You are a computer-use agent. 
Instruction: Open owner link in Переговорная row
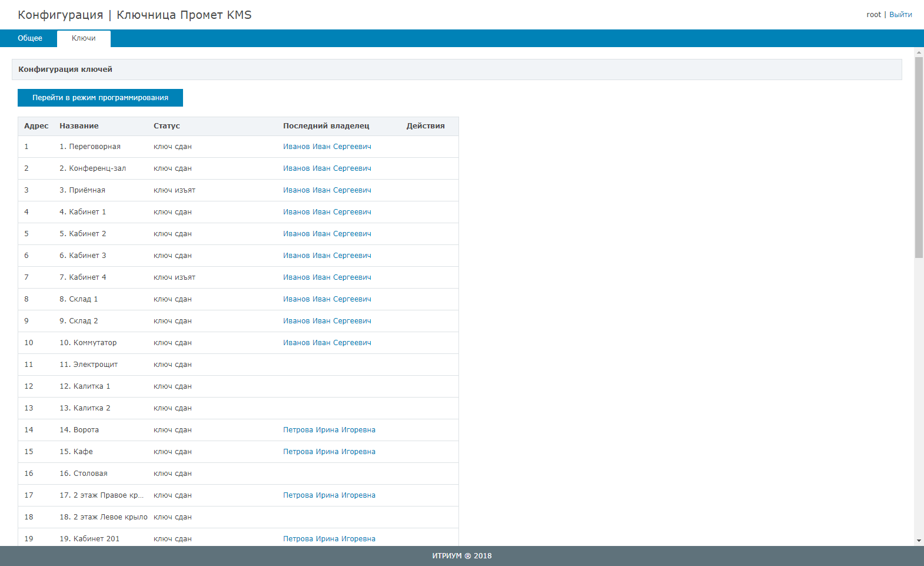pyautogui.click(x=327, y=147)
